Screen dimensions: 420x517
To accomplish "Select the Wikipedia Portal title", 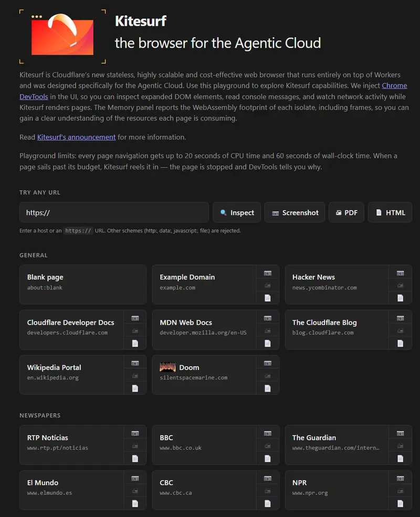I will tap(54, 367).
